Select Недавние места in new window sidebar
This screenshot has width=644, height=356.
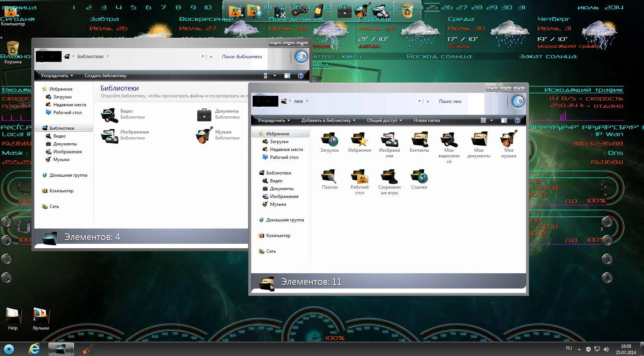point(282,149)
